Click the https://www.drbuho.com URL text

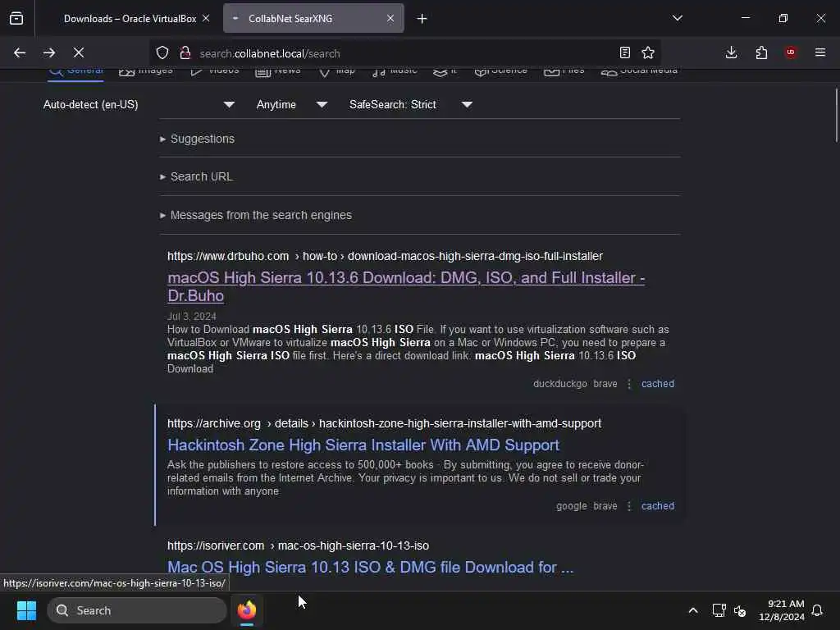click(x=228, y=257)
